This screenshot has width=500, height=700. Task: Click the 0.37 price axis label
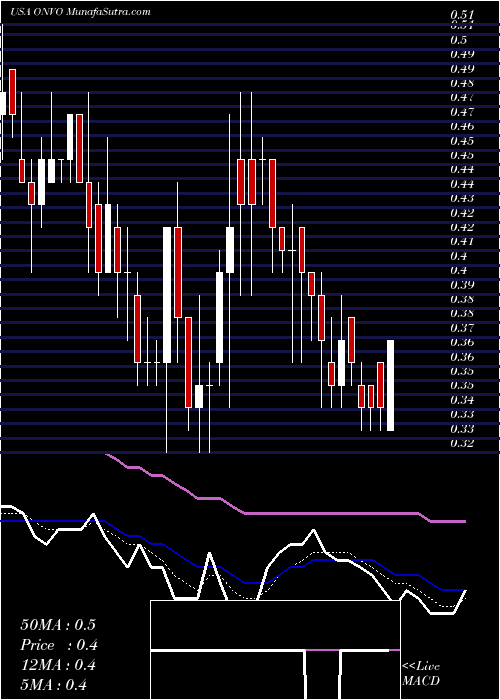coord(461,328)
